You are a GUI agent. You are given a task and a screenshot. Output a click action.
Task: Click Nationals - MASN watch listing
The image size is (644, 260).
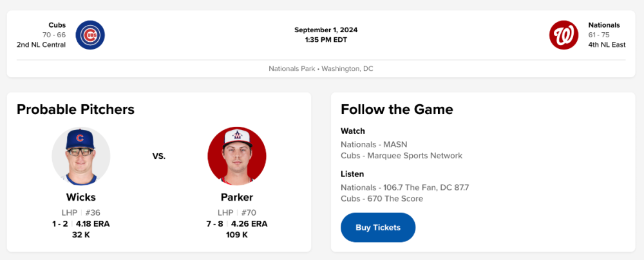pyautogui.click(x=374, y=144)
